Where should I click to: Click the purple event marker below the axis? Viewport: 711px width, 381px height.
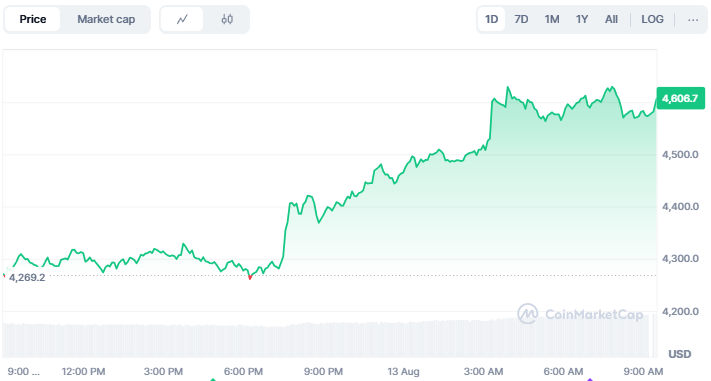click(590, 379)
